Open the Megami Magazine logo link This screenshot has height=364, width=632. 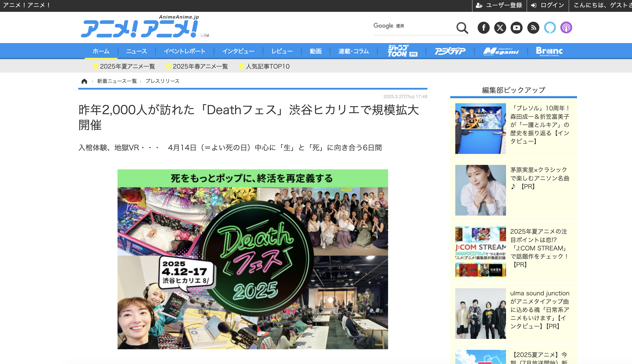pyautogui.click(x=501, y=51)
